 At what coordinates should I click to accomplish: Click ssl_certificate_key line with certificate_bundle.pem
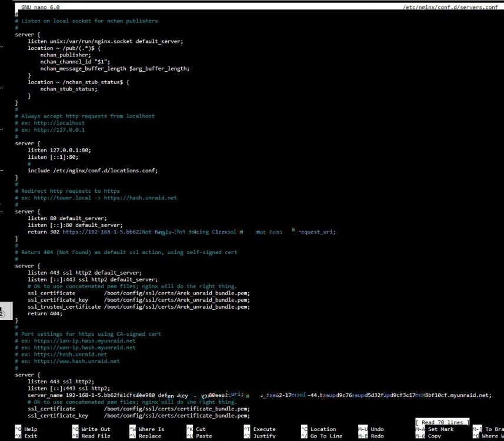click(139, 416)
